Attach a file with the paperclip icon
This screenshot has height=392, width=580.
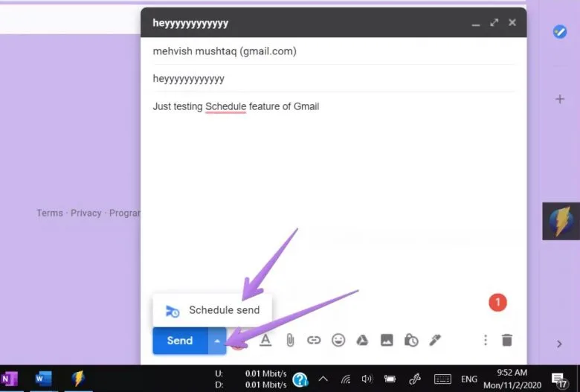(290, 340)
